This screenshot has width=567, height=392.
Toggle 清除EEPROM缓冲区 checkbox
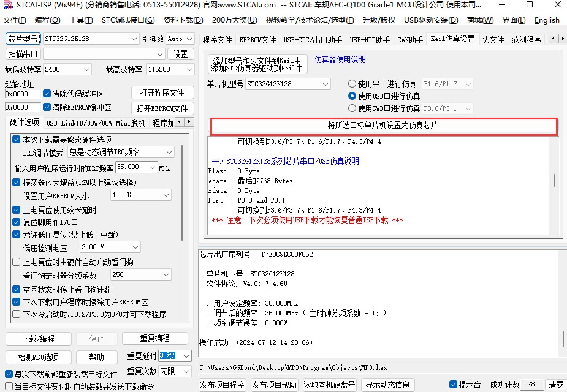[x=47, y=107]
